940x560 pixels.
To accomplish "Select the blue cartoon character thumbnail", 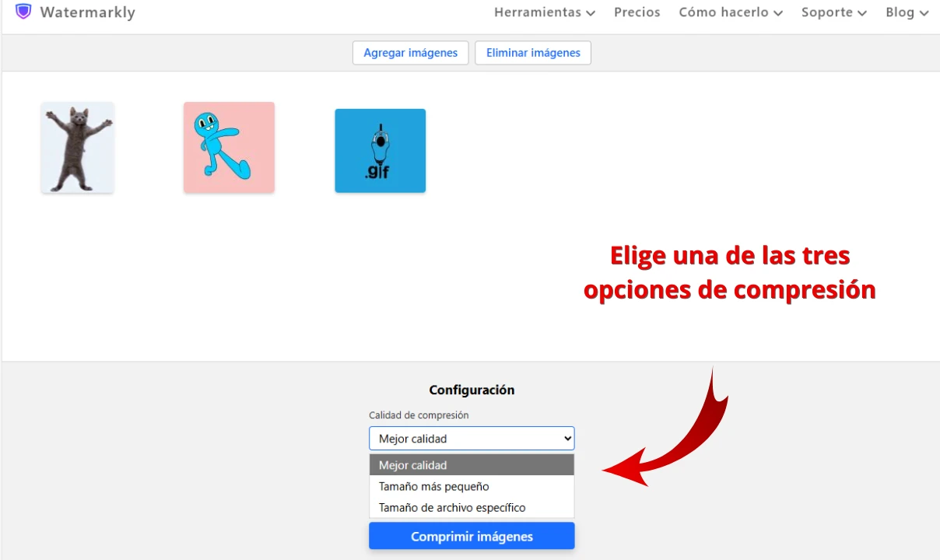I will click(x=229, y=148).
